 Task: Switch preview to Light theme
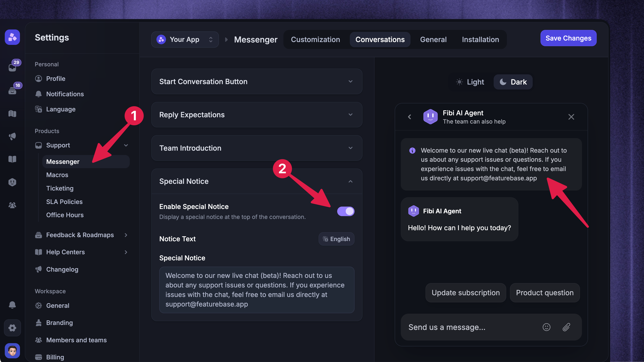click(x=470, y=82)
